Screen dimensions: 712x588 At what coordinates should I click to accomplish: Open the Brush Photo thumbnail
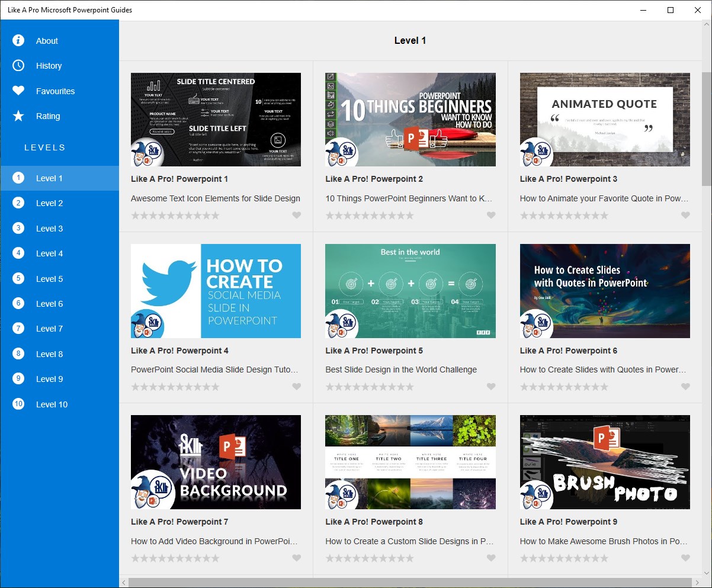tap(605, 462)
